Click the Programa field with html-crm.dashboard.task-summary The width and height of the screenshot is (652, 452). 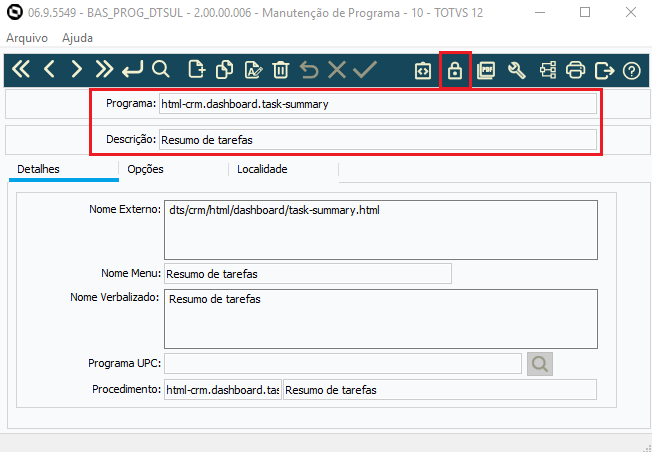[x=378, y=104]
